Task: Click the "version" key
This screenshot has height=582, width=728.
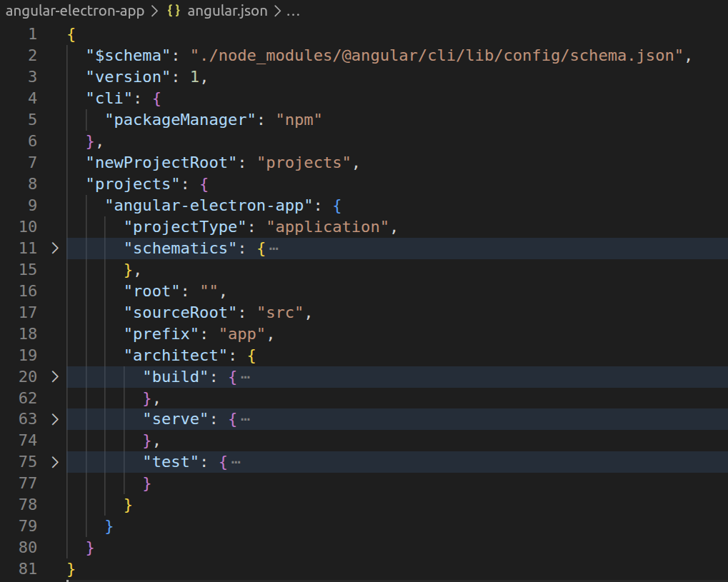Action: pos(128,77)
